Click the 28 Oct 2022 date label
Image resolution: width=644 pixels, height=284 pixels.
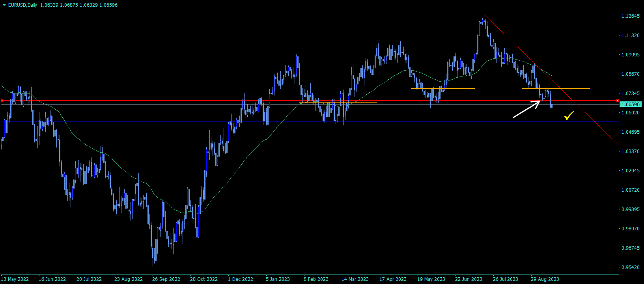(x=204, y=279)
